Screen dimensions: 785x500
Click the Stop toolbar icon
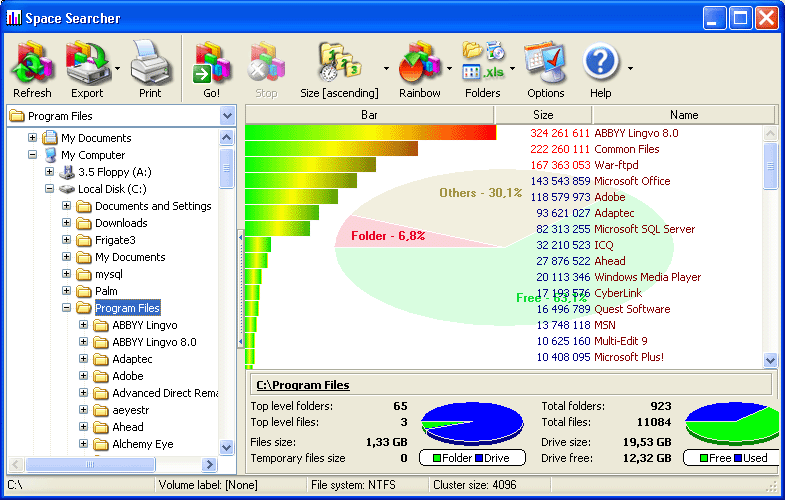[x=266, y=63]
